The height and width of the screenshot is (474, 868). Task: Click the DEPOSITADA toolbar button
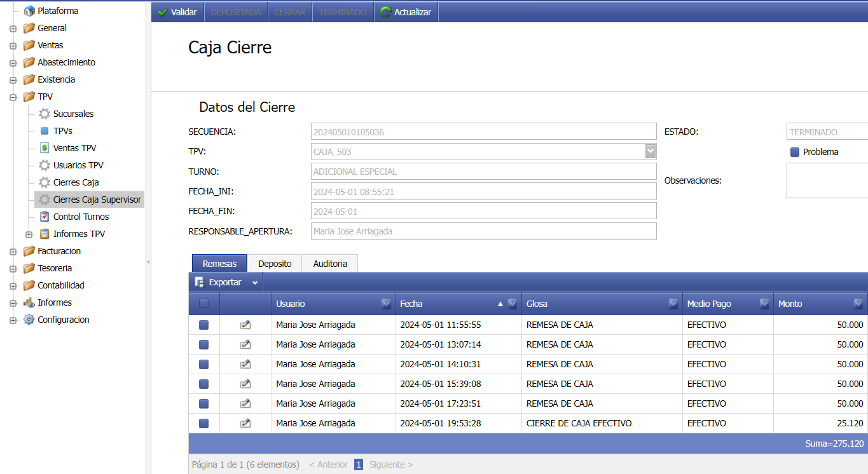[x=236, y=12]
